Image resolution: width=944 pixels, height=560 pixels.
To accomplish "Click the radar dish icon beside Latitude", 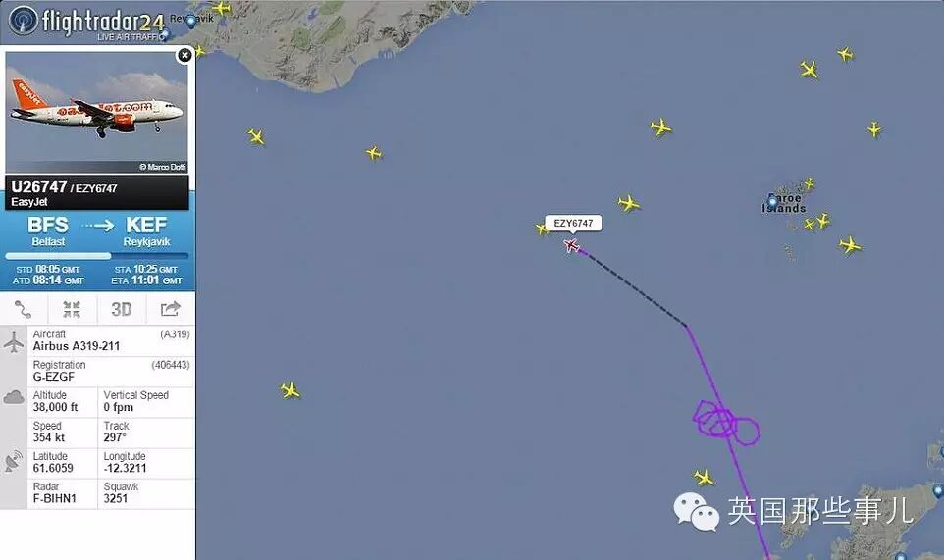I will click(13, 461).
